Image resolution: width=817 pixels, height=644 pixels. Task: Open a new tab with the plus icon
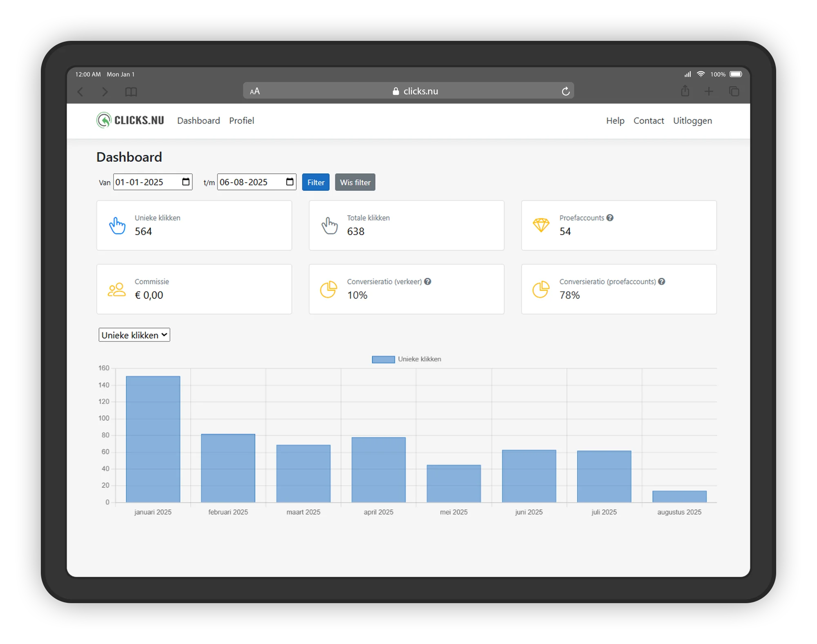click(709, 91)
